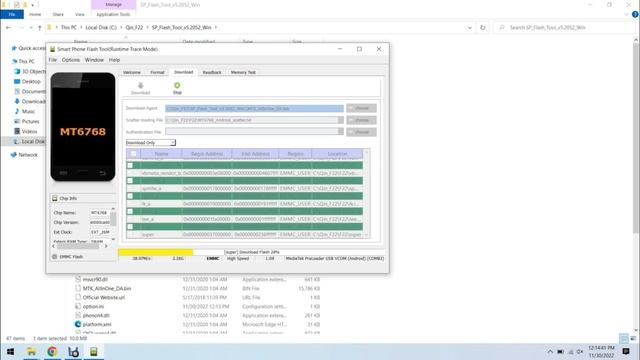Image resolution: width=640 pixels, height=360 pixels.
Task: Toggle checkbox on green row above tee_a
Action: [130, 211]
